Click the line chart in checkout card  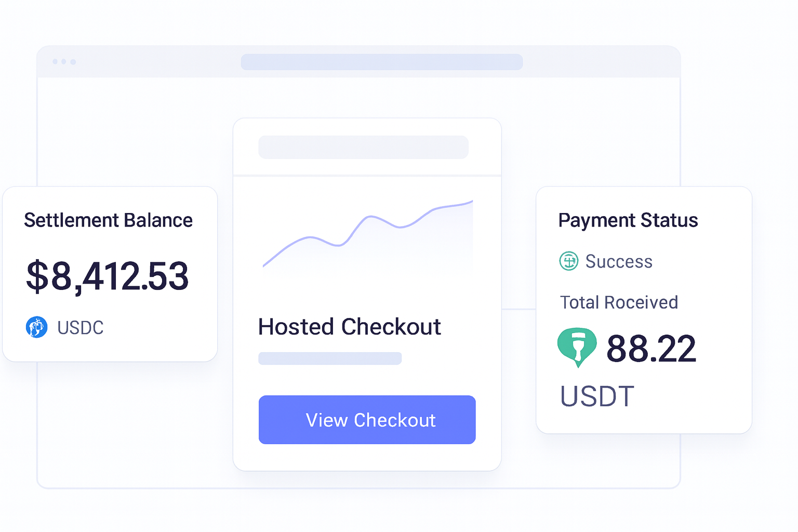tap(368, 234)
